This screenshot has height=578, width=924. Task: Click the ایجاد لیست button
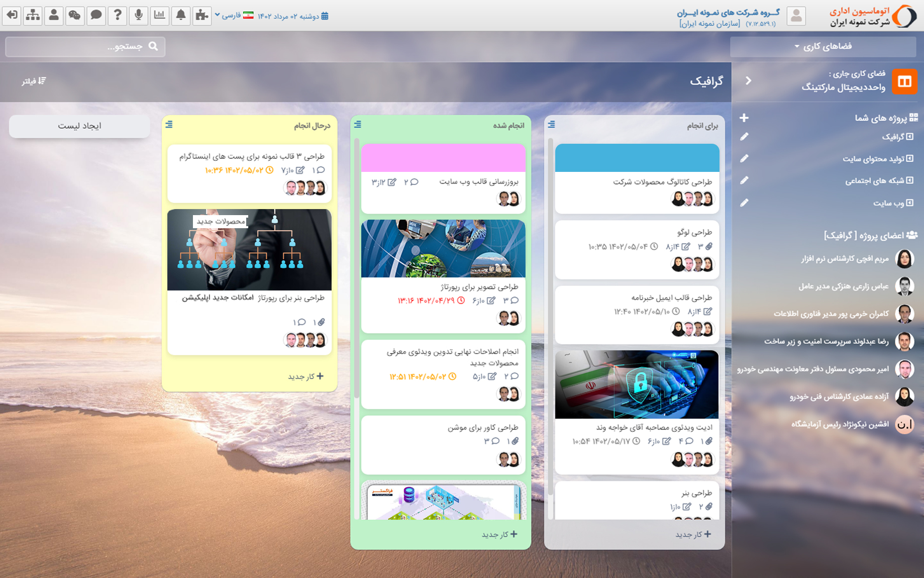[x=79, y=126]
